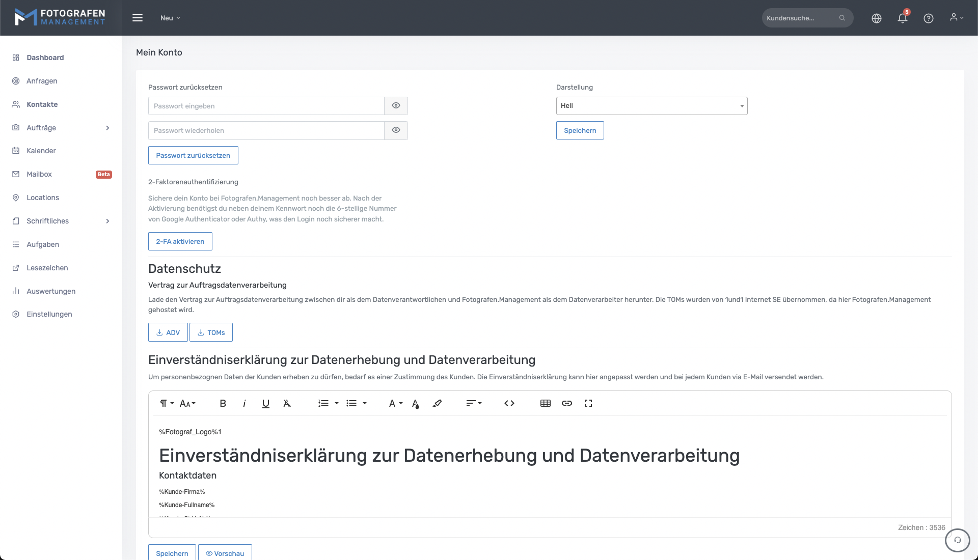This screenshot has width=978, height=560.
Task: Show password in 'Passwort wiederholen' field
Action: (396, 130)
